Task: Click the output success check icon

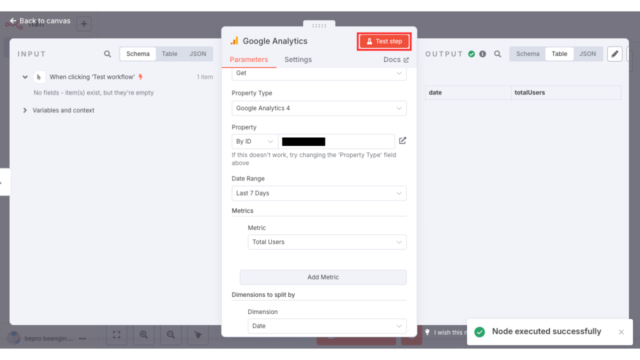Action: (471, 54)
